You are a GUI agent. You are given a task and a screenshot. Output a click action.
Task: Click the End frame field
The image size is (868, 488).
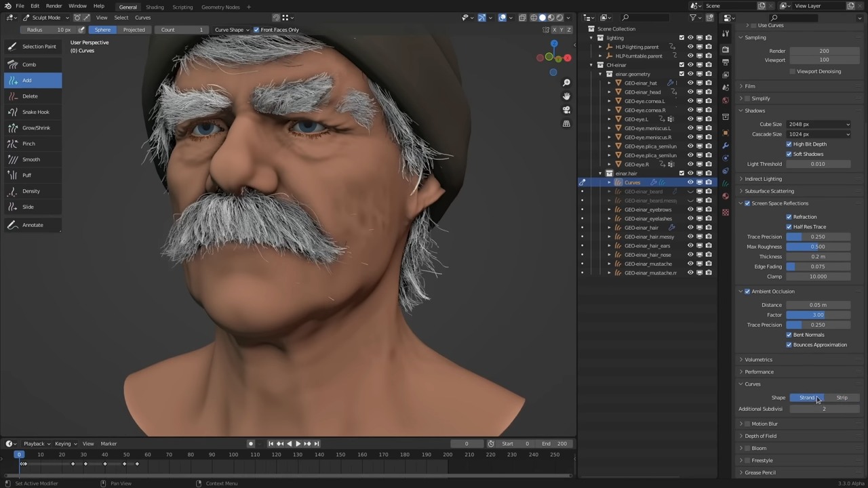point(554,444)
